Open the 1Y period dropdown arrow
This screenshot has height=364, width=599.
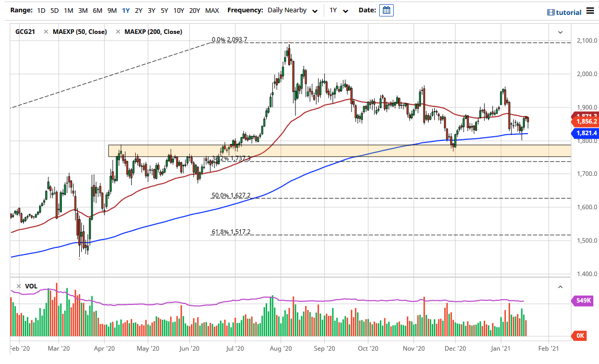(345, 10)
